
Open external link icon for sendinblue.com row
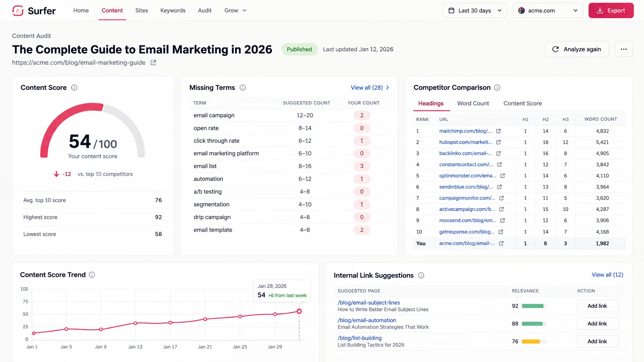(499, 187)
